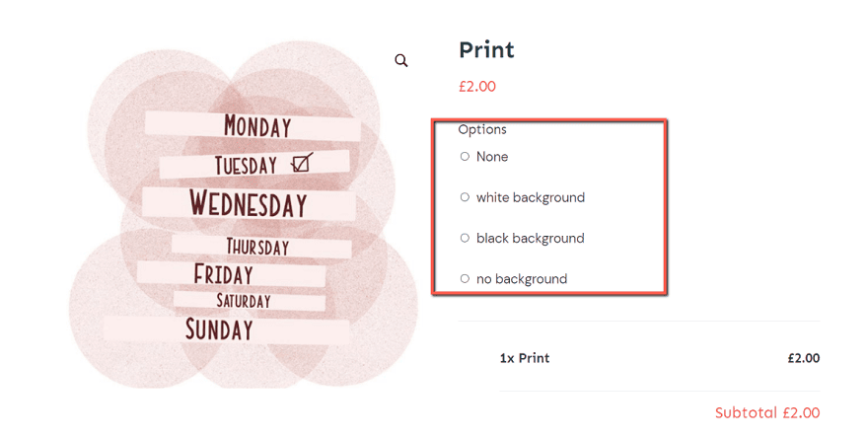Image resolution: width=868 pixels, height=438 pixels.
Task: Click the Friday label in the artwork
Action: tap(224, 274)
